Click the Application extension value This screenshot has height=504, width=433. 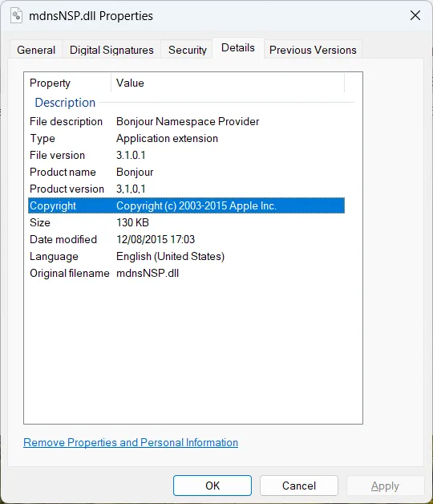pyautogui.click(x=167, y=139)
